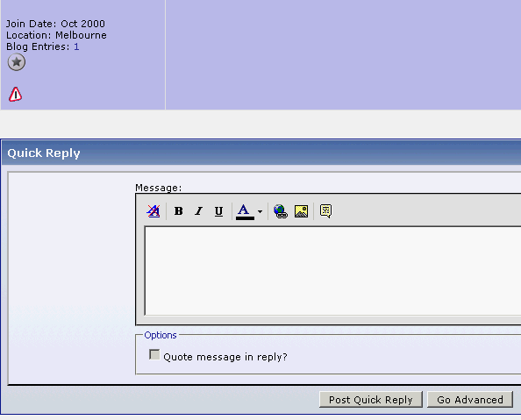Click the Wrap Quote tags icon
Screen dimensions: 521x420
tap(325, 211)
